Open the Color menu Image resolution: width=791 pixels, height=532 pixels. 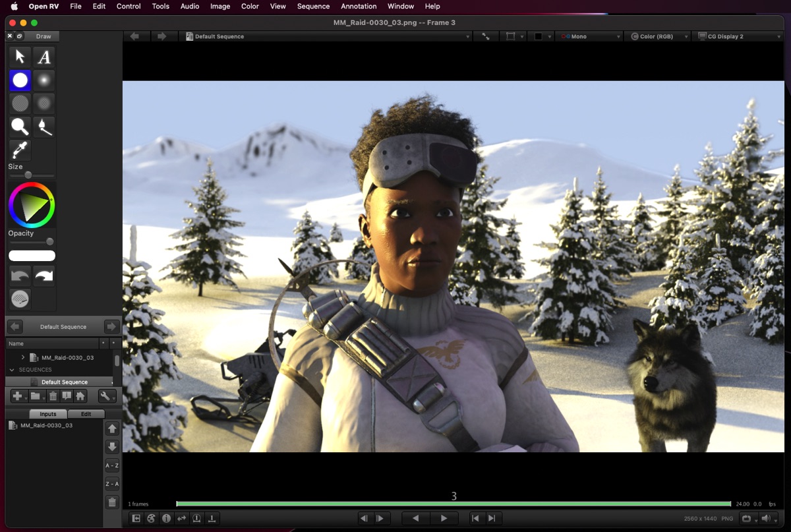point(250,6)
